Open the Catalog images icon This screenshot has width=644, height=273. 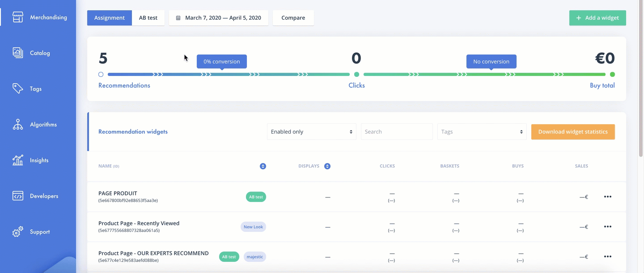(17, 53)
